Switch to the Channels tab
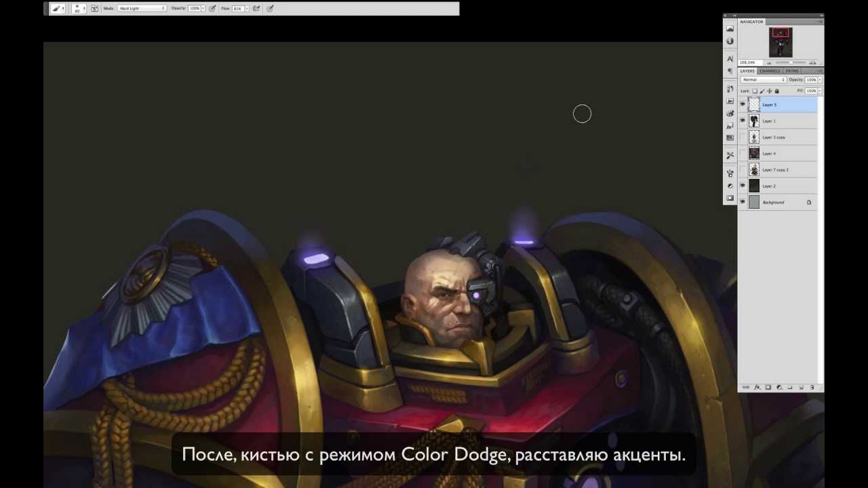The height and width of the screenshot is (488, 868). point(770,70)
